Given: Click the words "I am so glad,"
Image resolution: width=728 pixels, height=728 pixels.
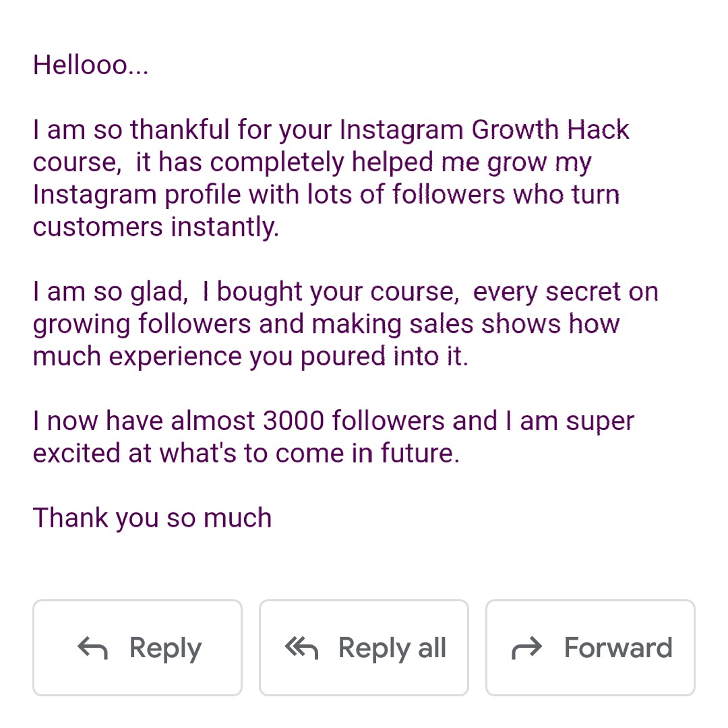Looking at the screenshot, I should pos(111,292).
